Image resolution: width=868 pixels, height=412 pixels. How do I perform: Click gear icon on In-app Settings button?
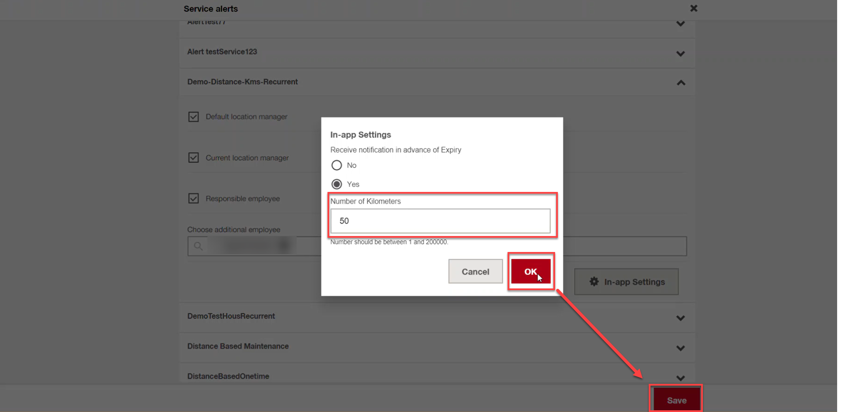tap(594, 281)
